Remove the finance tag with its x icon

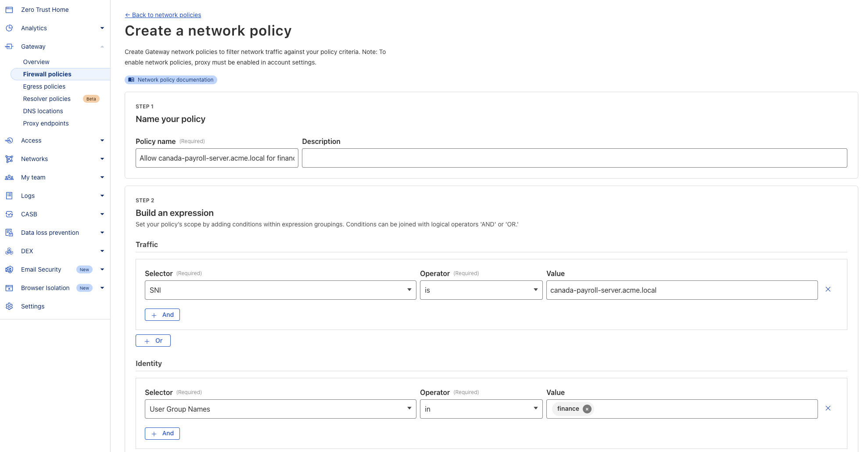[x=587, y=409]
